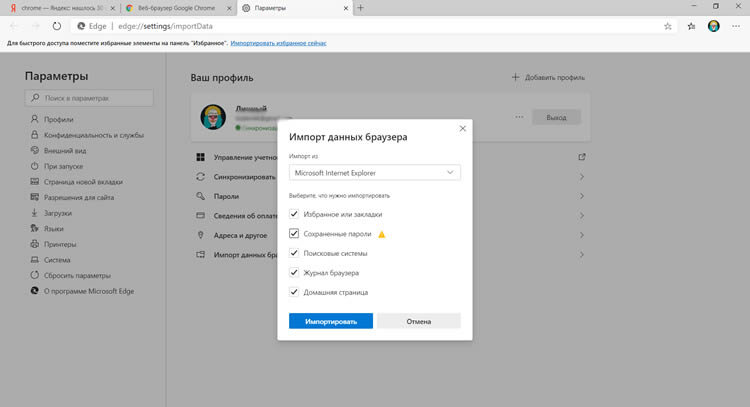Toggle the Поисковые системы checkbox

[x=294, y=253]
